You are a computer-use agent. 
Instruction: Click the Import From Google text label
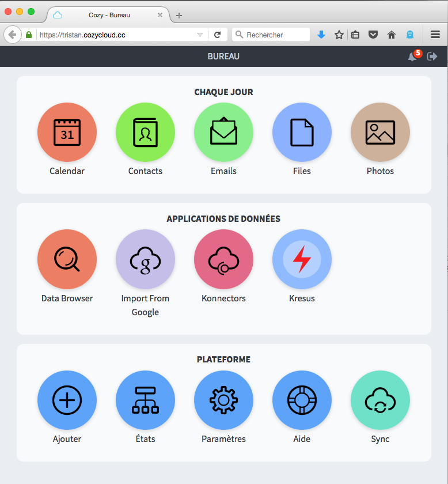pyautogui.click(x=145, y=305)
